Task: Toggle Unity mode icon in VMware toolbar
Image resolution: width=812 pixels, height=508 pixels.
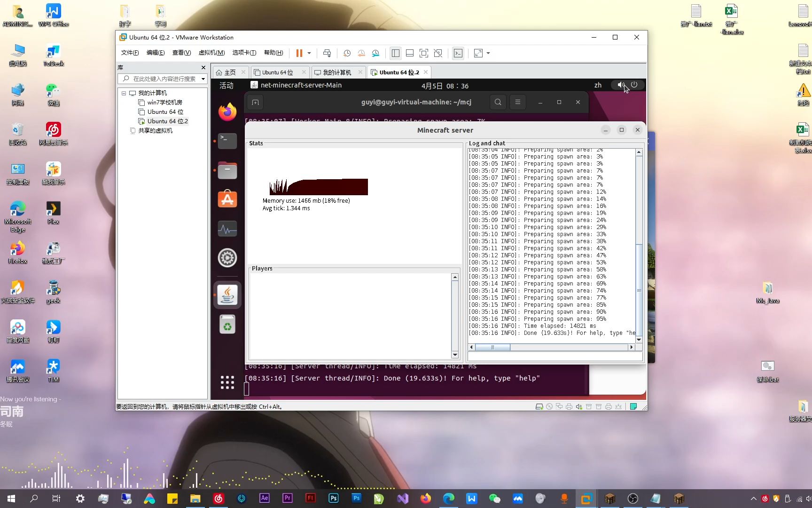Action: click(x=438, y=53)
